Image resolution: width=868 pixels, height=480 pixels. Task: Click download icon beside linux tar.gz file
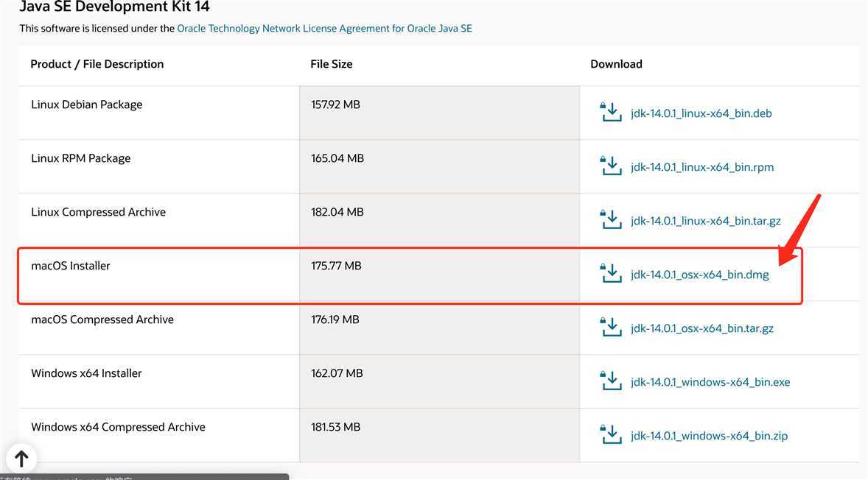(611, 220)
